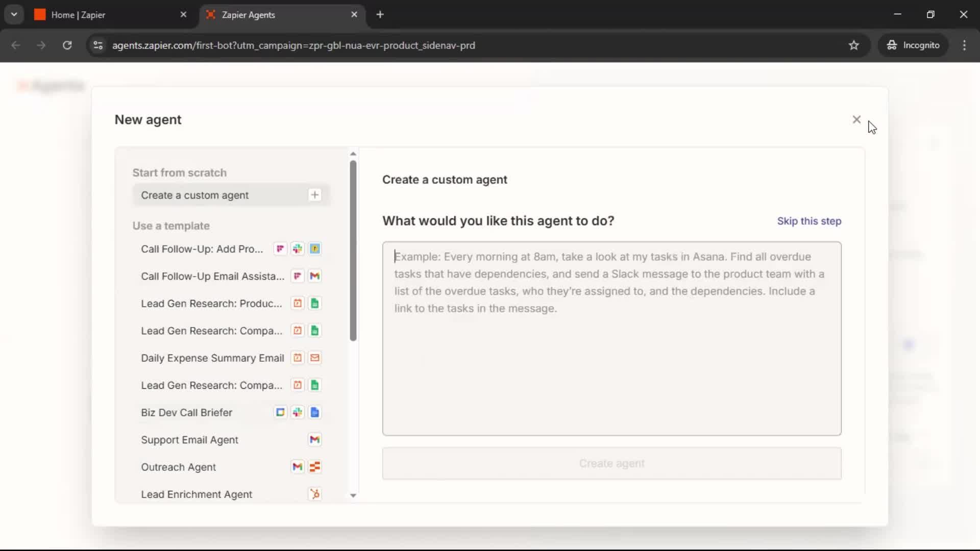This screenshot has width=980, height=551.
Task: Choose the Call Follow-Up Email Assista... template
Action: point(231,276)
